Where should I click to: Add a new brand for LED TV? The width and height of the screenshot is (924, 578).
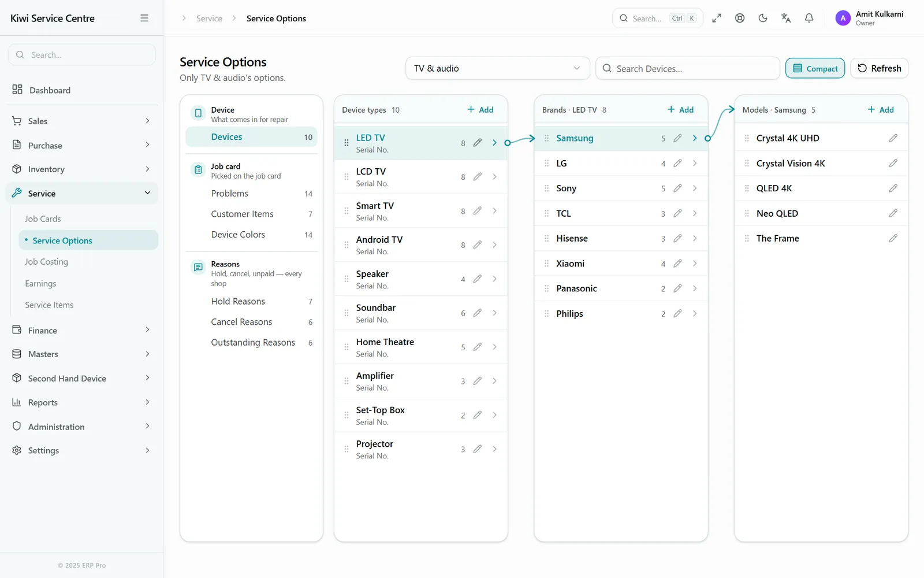(x=681, y=110)
